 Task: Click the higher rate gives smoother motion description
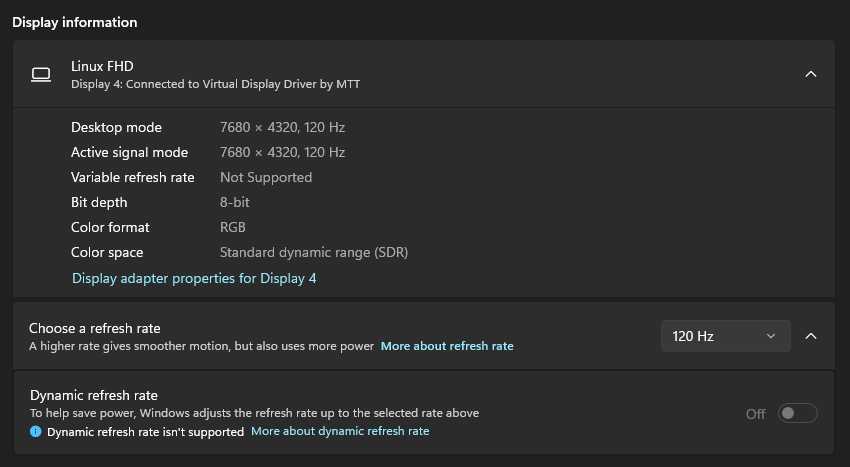201,346
